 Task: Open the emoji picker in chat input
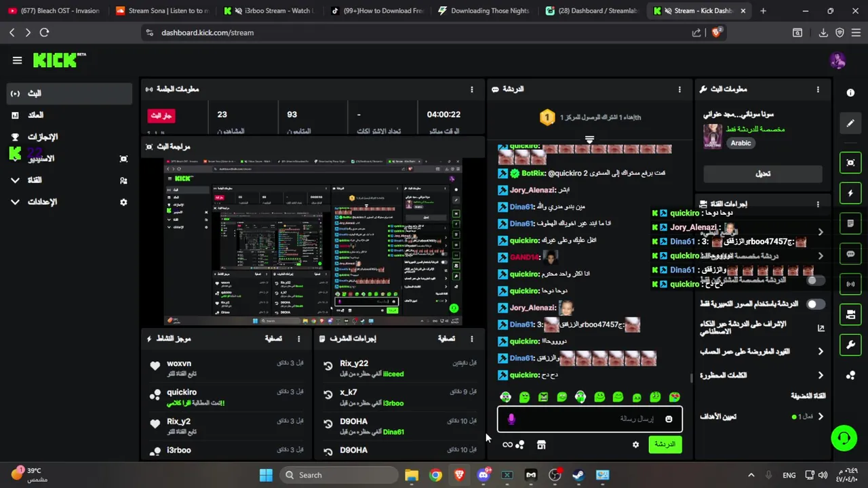(669, 419)
